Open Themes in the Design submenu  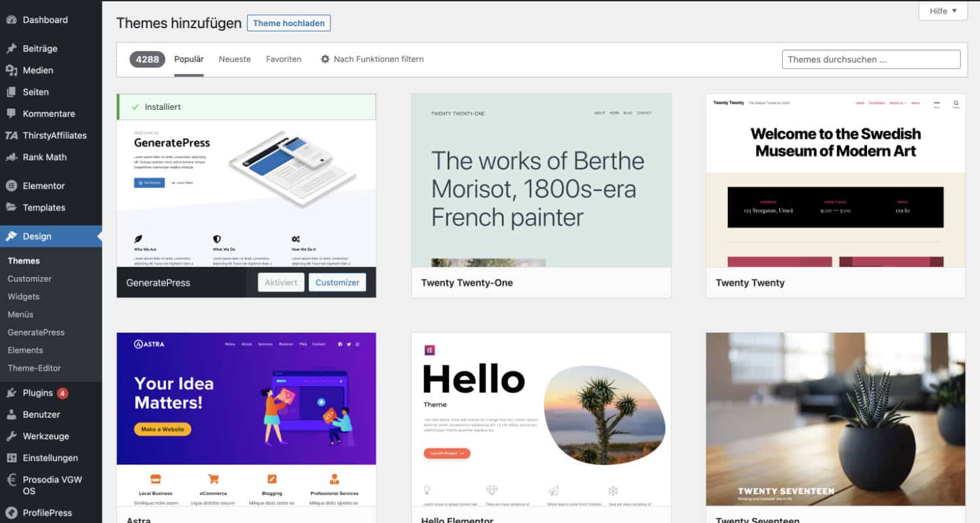[24, 260]
